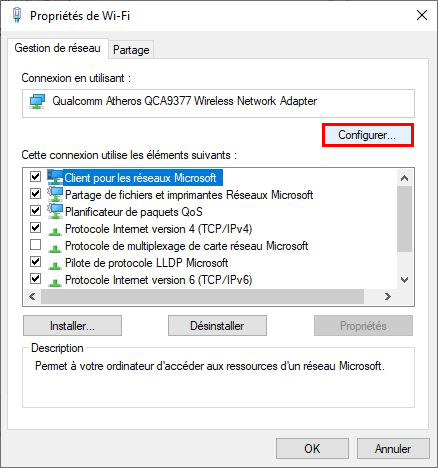Click the TCP/IPv4 protocol icon
The height and width of the screenshot is (468, 438).
coord(55,231)
